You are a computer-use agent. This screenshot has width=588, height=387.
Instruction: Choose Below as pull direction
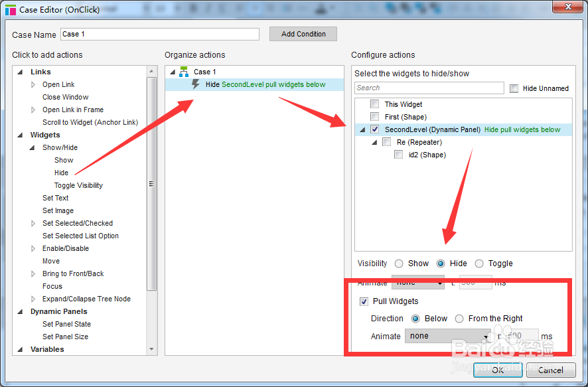pyautogui.click(x=415, y=319)
